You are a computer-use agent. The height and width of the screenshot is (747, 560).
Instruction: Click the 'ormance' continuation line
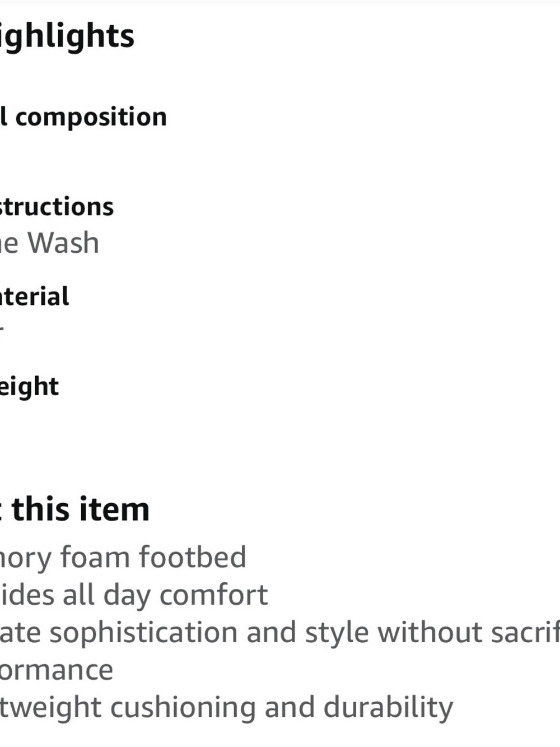tap(56, 670)
